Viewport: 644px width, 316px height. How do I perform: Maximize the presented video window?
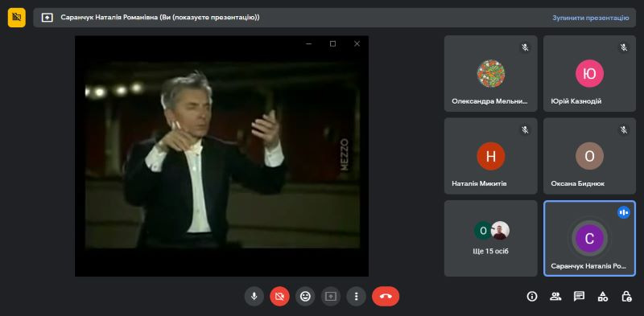tap(332, 44)
